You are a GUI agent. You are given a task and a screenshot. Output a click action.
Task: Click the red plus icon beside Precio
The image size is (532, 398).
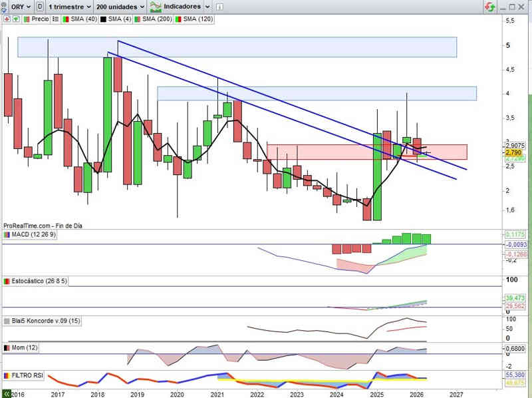click(x=7, y=19)
